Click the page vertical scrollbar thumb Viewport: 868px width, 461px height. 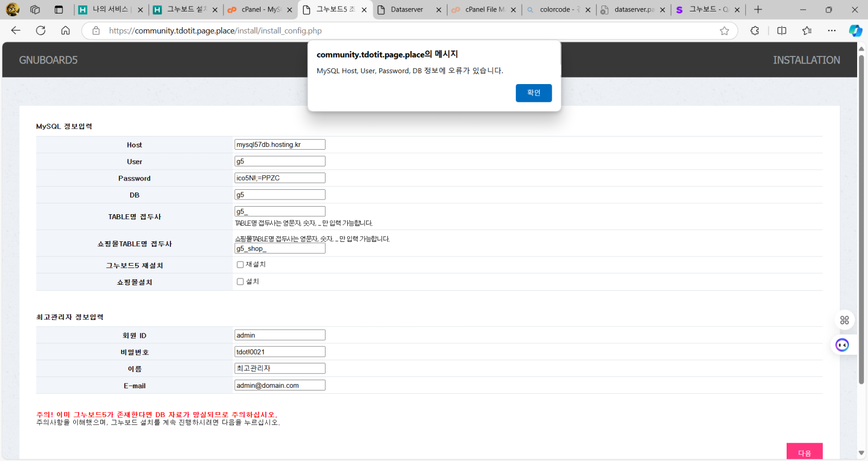coord(861,220)
